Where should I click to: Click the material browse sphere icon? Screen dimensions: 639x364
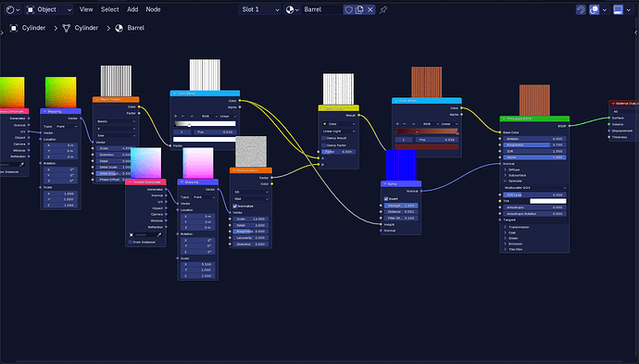(x=292, y=9)
